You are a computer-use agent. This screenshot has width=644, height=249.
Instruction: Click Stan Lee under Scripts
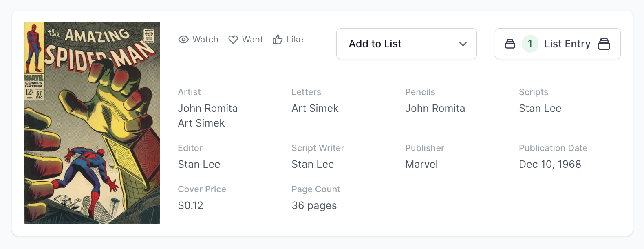coord(540,108)
